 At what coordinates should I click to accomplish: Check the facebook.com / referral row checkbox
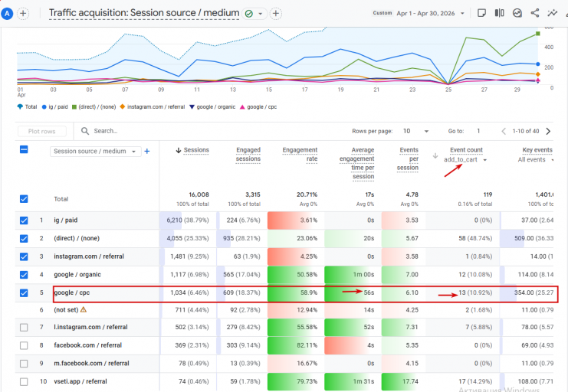coord(24,345)
